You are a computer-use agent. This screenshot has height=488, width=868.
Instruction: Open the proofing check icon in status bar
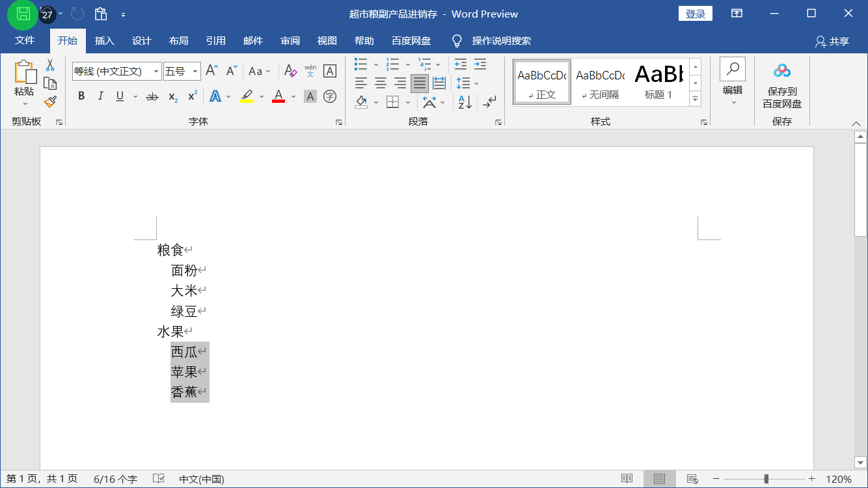158,479
